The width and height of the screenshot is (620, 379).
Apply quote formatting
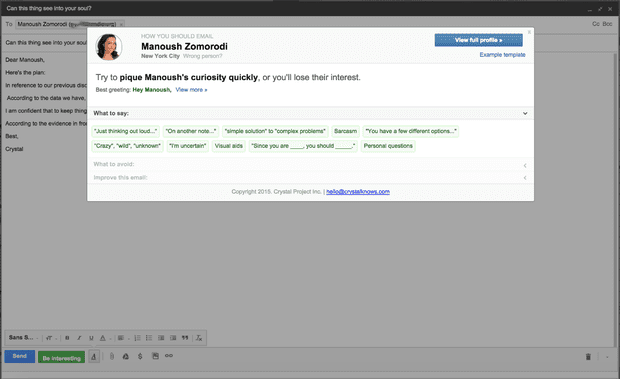click(x=185, y=338)
